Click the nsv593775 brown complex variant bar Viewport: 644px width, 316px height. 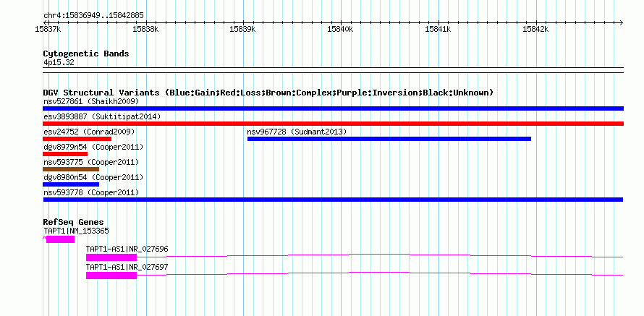pos(71,169)
